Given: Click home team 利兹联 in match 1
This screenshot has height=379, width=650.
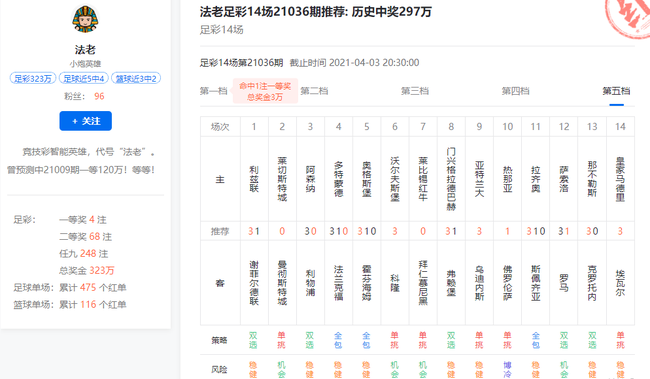Looking at the screenshot, I should coord(254,179).
